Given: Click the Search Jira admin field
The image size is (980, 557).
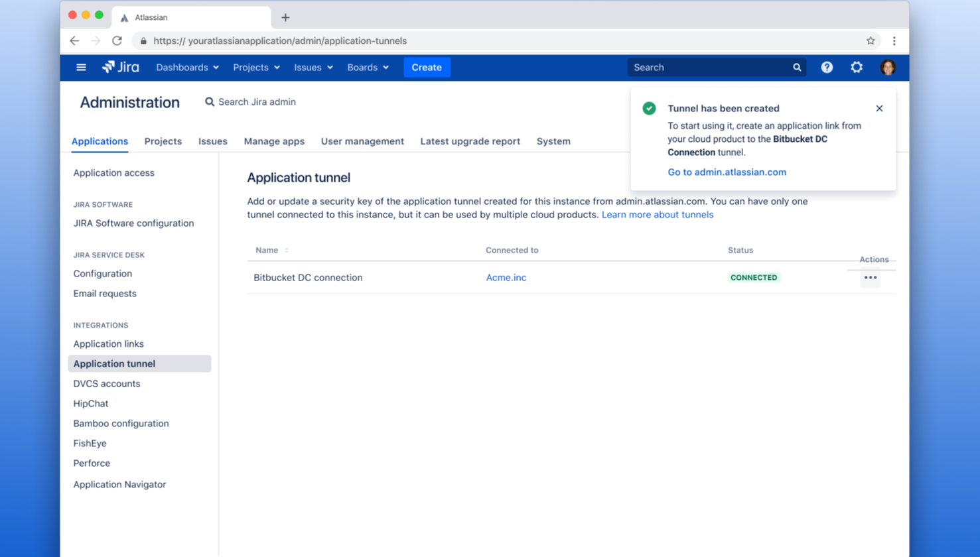Looking at the screenshot, I should [257, 102].
